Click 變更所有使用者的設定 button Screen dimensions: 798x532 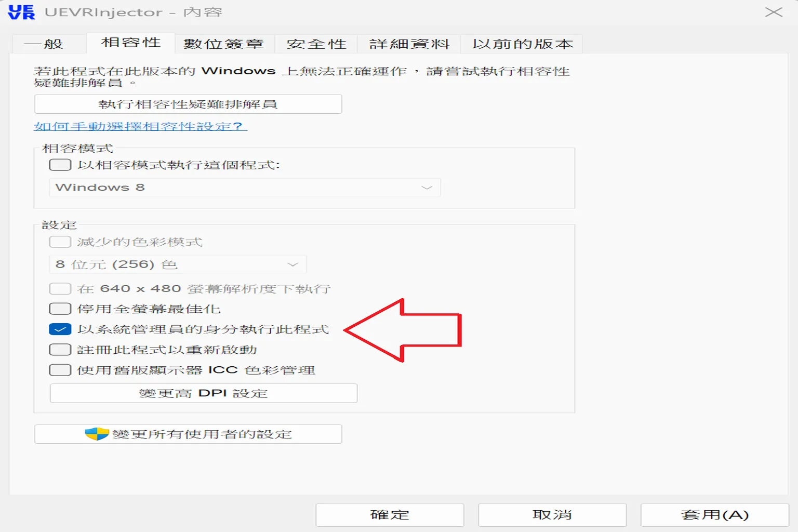coord(188,434)
